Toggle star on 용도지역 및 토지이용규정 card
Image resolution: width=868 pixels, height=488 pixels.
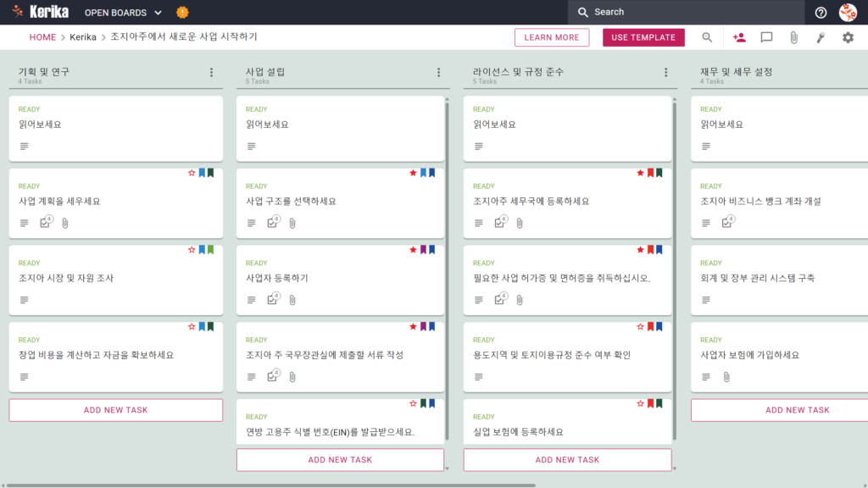tap(641, 326)
